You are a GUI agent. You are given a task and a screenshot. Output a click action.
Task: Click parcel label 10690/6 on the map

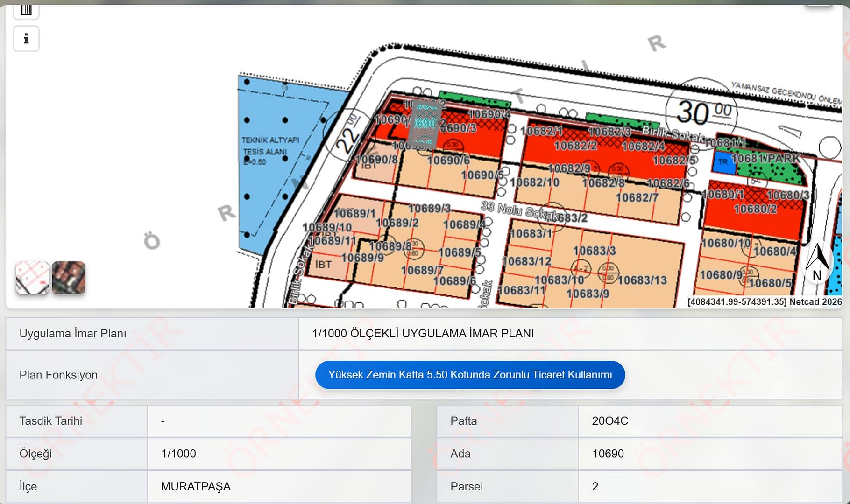point(448,160)
